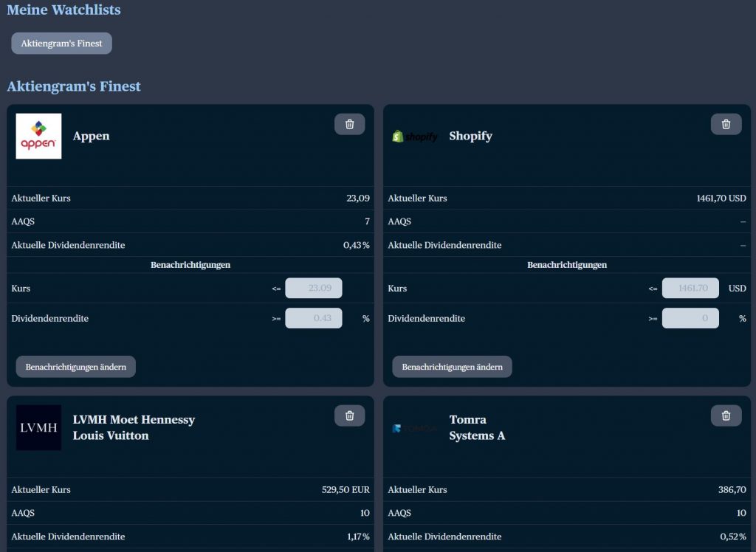Image resolution: width=756 pixels, height=552 pixels.
Task: Select Appen AAQS score 7
Action: (x=368, y=221)
